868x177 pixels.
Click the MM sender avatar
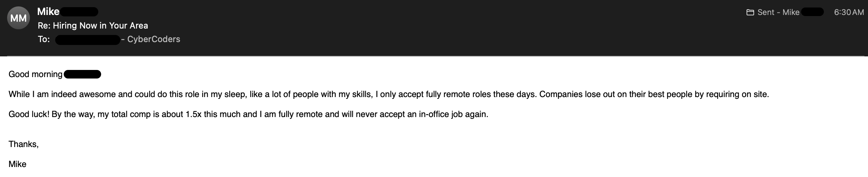coord(19,18)
